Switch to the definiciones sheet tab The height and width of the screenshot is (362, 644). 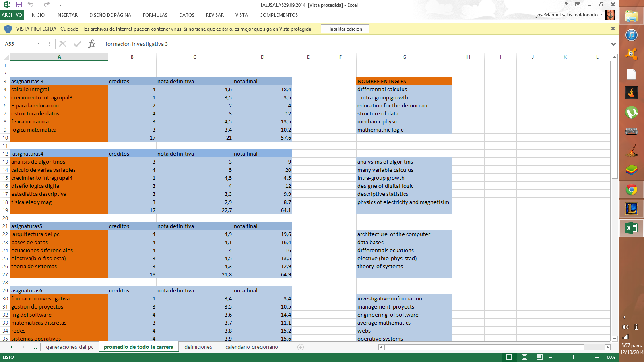[x=198, y=347]
